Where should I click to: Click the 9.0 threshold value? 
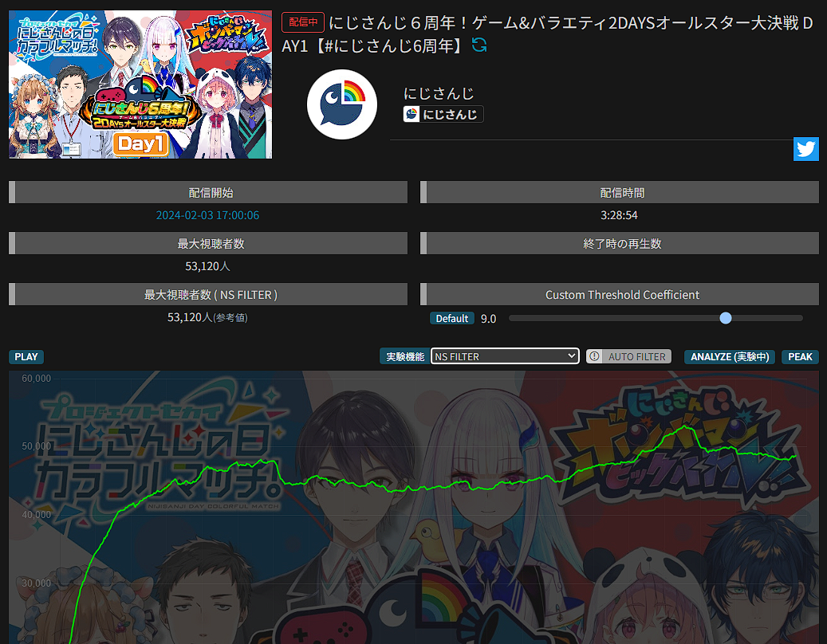click(488, 318)
